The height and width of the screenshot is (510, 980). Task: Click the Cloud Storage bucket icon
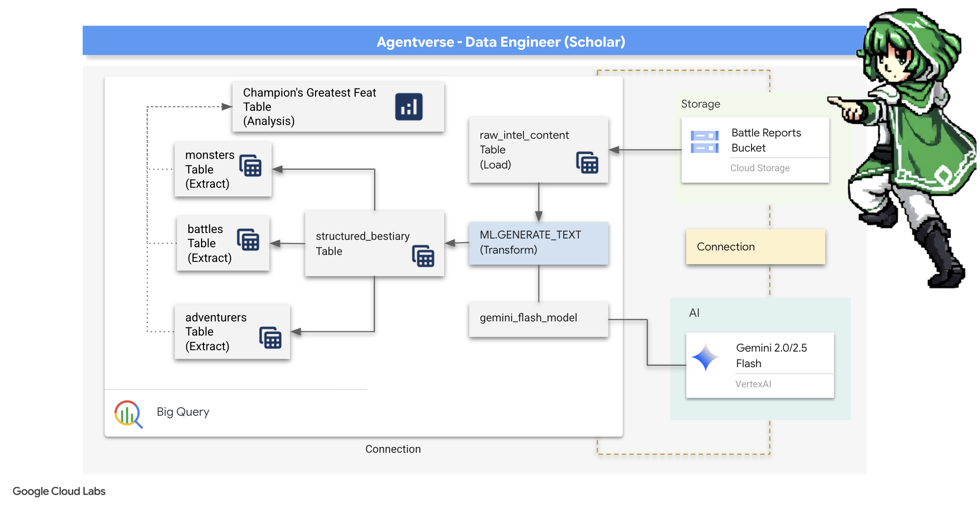(704, 142)
